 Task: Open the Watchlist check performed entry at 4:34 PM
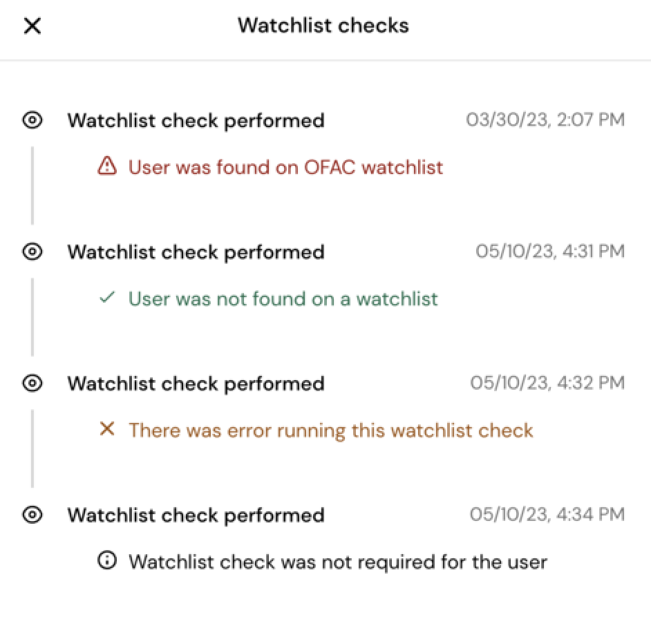point(196,515)
